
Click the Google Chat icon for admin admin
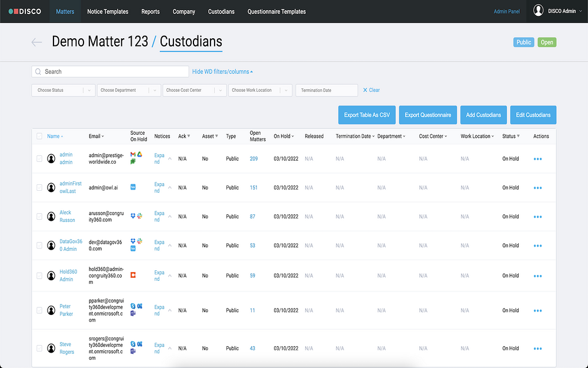coord(133,161)
